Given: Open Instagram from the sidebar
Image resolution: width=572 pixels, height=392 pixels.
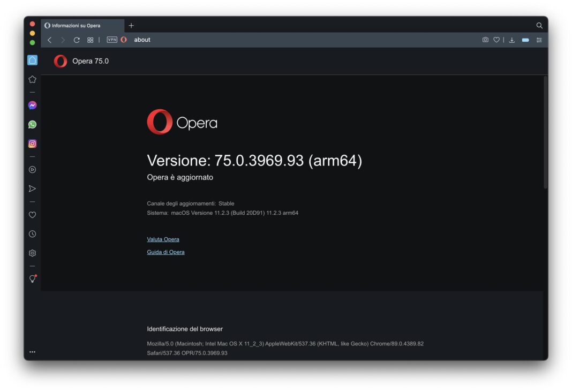Looking at the screenshot, I should pyautogui.click(x=32, y=143).
